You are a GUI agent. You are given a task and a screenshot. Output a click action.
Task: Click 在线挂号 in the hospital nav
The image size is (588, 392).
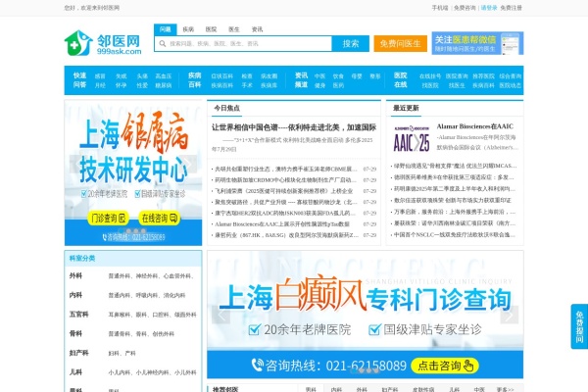[x=430, y=76]
